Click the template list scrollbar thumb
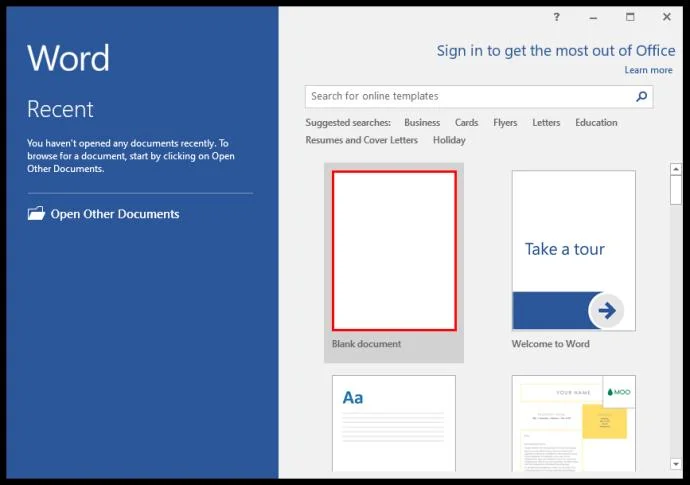Screen dimensions: 690x485 pos(675,190)
